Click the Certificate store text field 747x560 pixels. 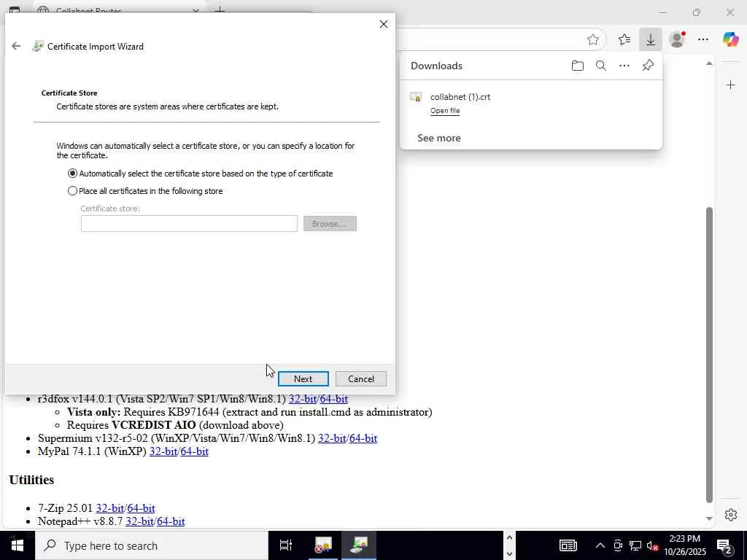189,224
